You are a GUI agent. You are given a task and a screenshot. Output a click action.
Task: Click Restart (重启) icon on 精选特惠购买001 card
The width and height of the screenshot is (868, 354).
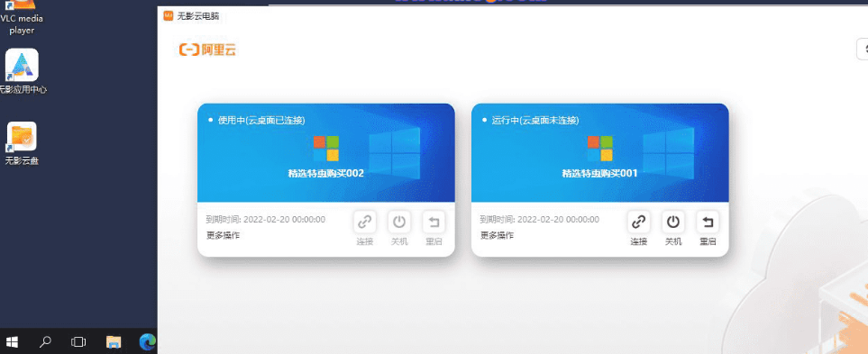coord(708,222)
